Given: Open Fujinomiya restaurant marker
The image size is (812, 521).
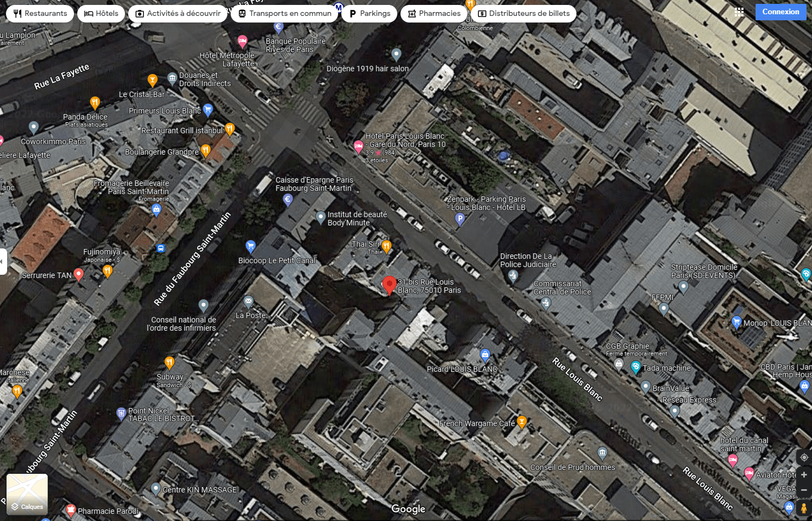Looking at the screenshot, I should pyautogui.click(x=107, y=271).
